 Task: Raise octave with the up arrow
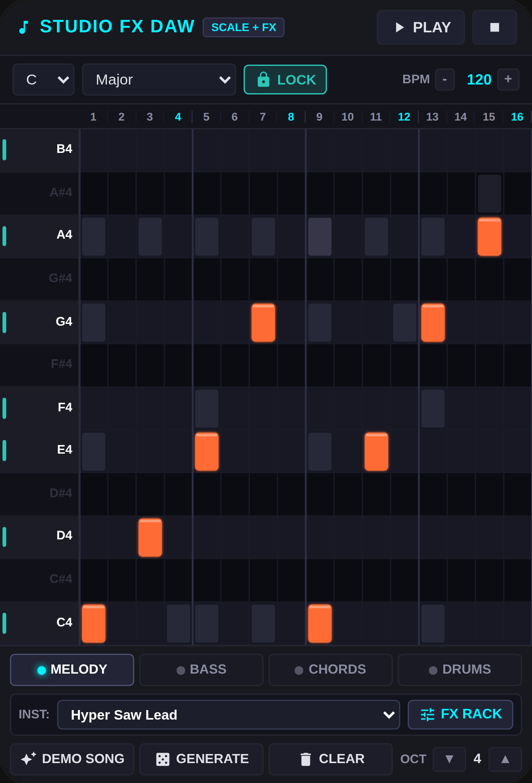(505, 759)
